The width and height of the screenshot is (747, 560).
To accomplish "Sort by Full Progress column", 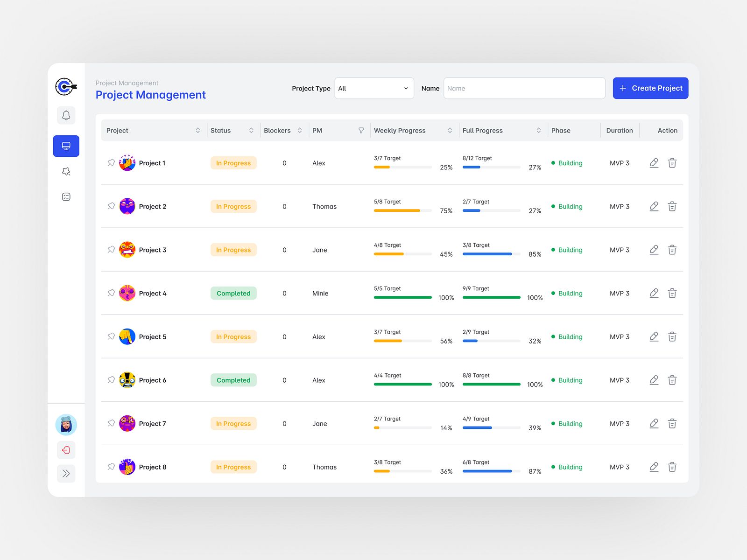I will pos(539,130).
